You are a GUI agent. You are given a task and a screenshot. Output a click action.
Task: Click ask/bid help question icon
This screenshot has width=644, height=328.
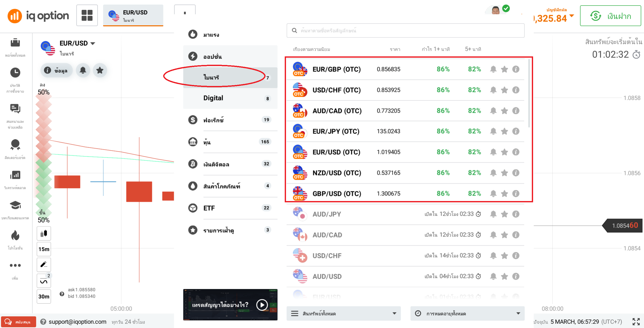tap(62, 294)
